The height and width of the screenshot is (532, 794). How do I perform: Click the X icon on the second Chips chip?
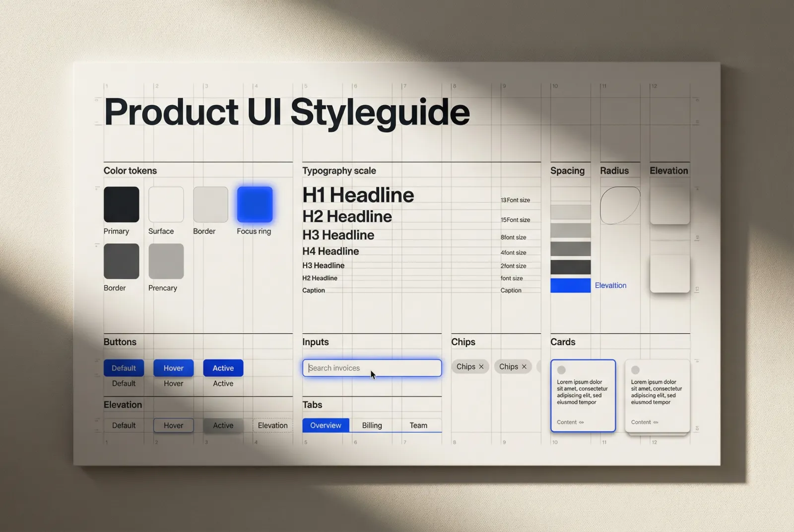pos(524,366)
